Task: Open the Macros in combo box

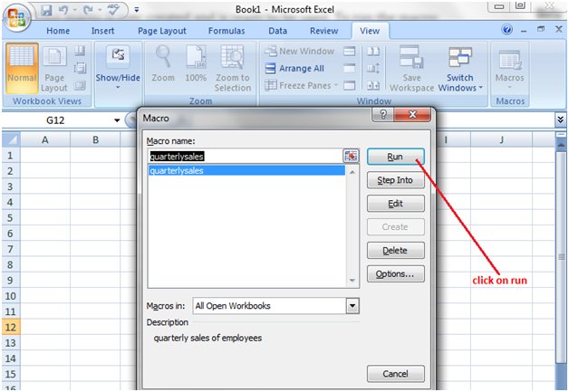Action: point(275,306)
